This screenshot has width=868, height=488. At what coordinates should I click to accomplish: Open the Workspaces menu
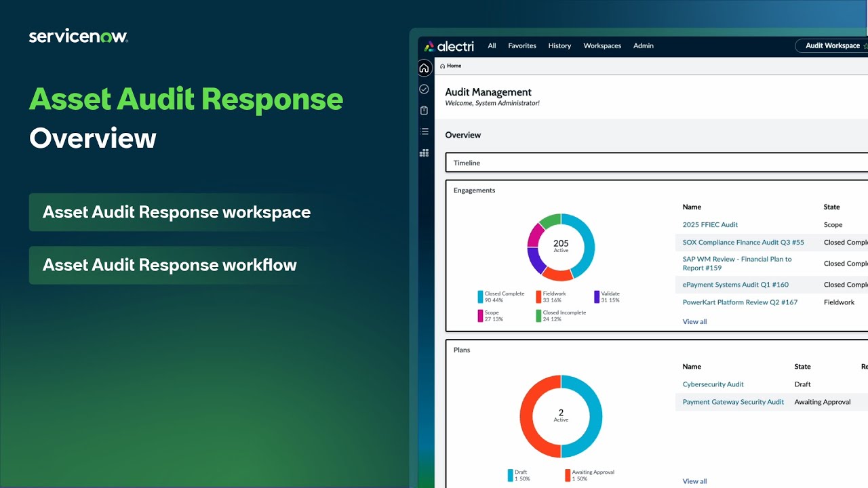click(x=602, y=45)
